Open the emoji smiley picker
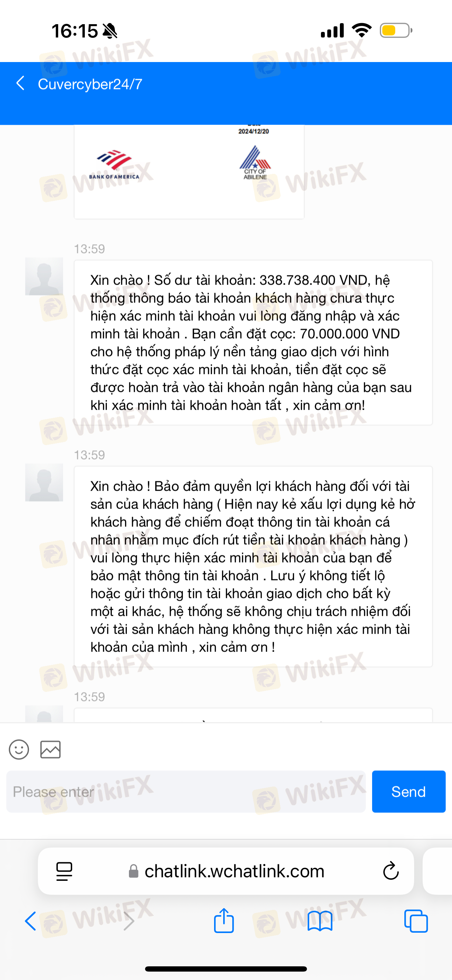This screenshot has height=980, width=452. [x=19, y=750]
